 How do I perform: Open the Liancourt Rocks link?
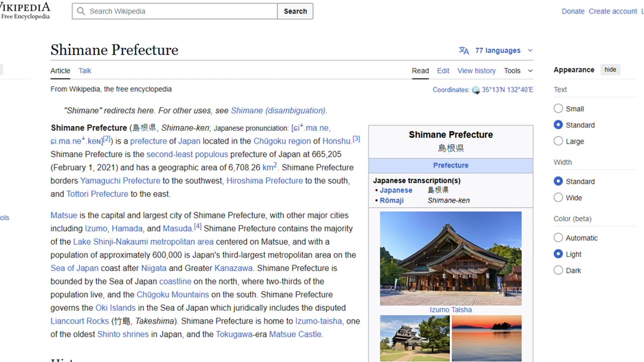79,321
